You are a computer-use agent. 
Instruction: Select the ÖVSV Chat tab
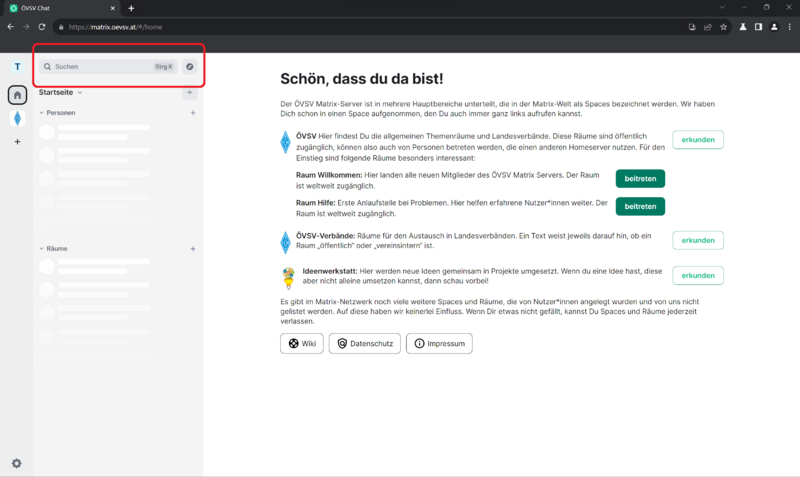click(x=61, y=9)
